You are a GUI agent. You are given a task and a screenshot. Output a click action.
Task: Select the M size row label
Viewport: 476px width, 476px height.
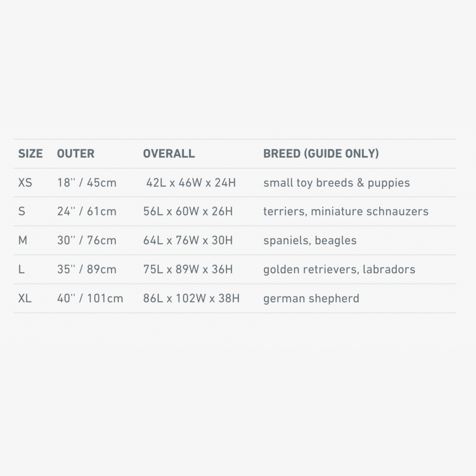pos(23,240)
